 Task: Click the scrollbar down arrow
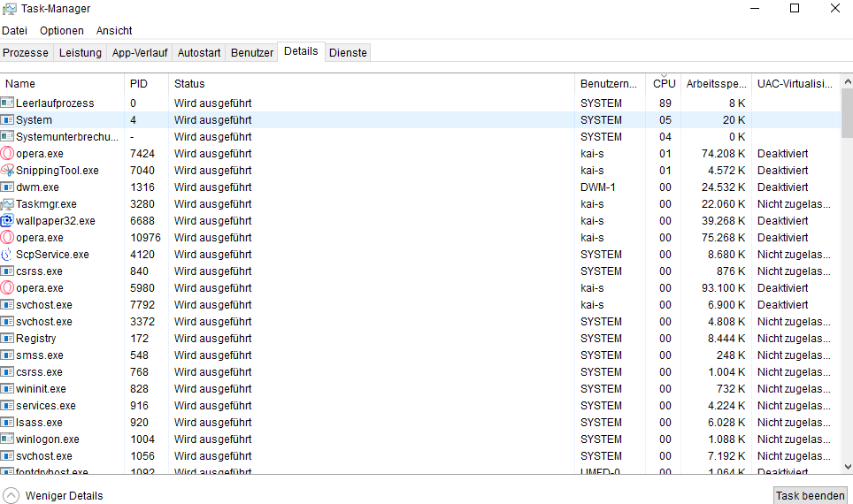pyautogui.click(x=847, y=467)
